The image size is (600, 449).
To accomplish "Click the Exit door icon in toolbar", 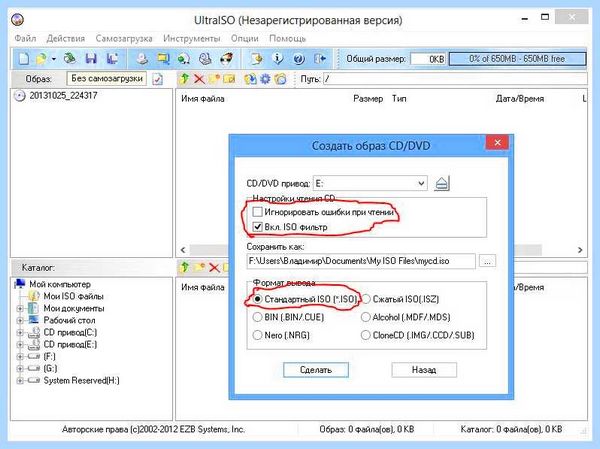I will (320, 59).
